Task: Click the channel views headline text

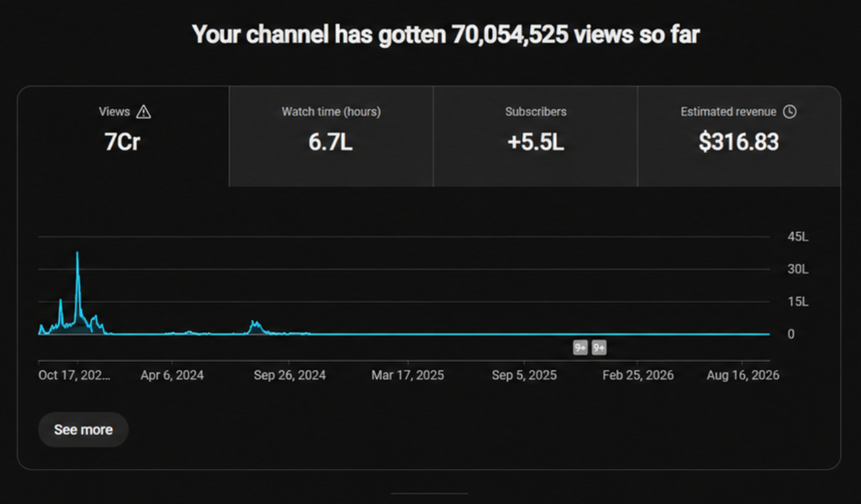Action: pos(446,35)
